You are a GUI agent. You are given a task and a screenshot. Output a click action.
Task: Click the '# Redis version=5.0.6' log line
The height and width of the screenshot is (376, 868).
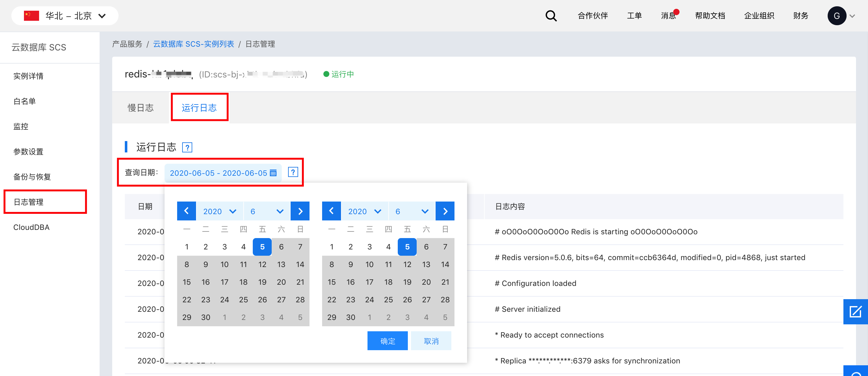click(650, 258)
